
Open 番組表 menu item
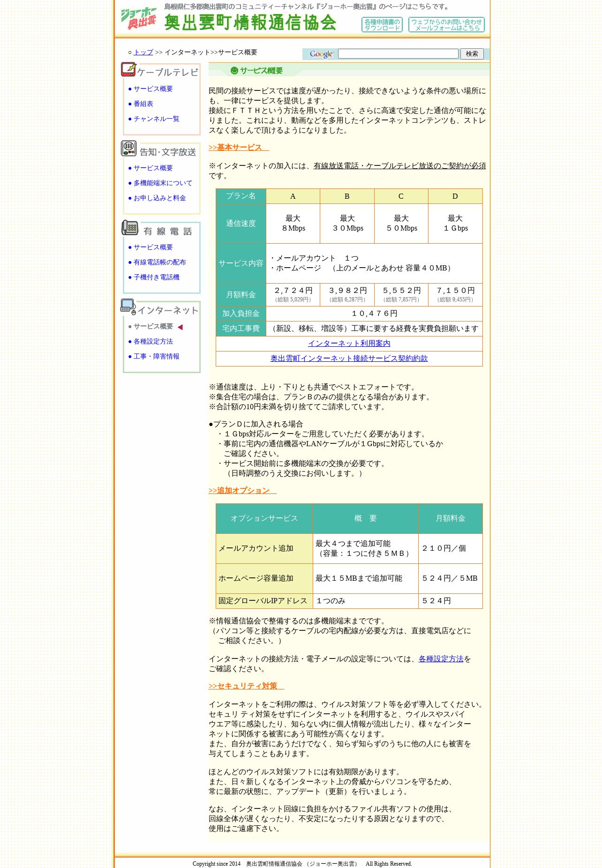[x=143, y=104]
